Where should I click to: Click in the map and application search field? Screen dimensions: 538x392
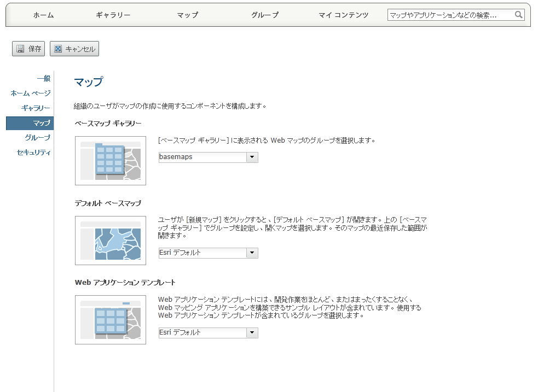(450, 15)
